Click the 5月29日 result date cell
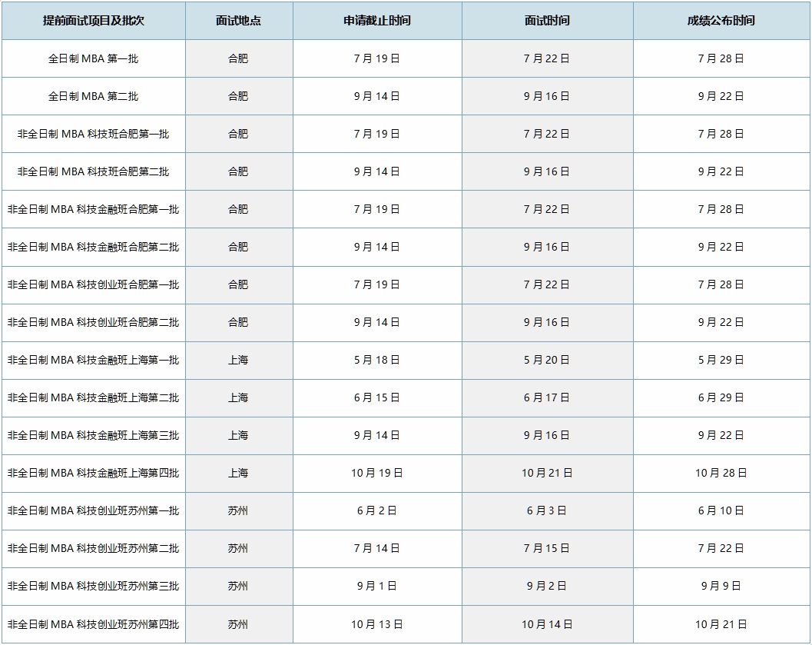Viewport: 812px width, 645px height. [721, 360]
